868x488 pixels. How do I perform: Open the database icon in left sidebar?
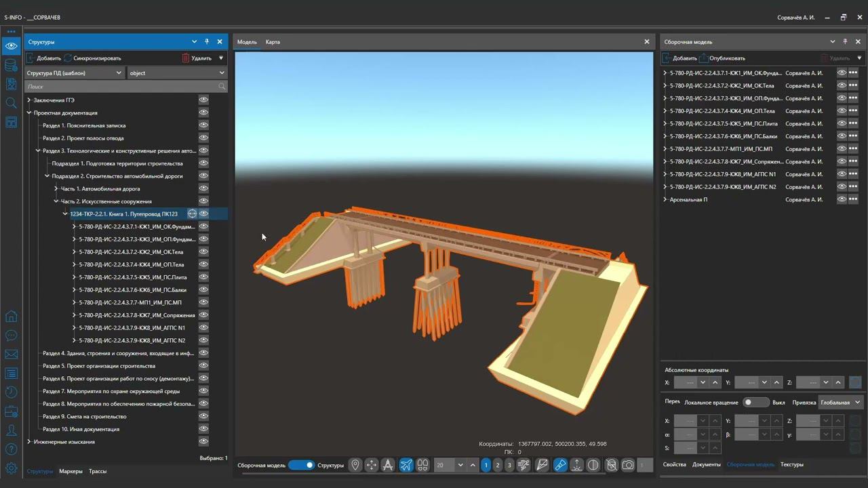tap(11, 65)
